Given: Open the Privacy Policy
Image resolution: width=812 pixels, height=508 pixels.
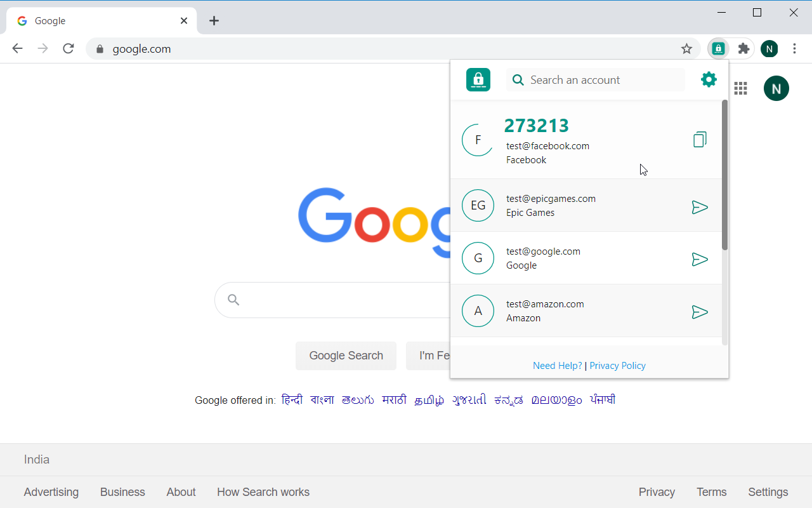Looking at the screenshot, I should click(617, 365).
